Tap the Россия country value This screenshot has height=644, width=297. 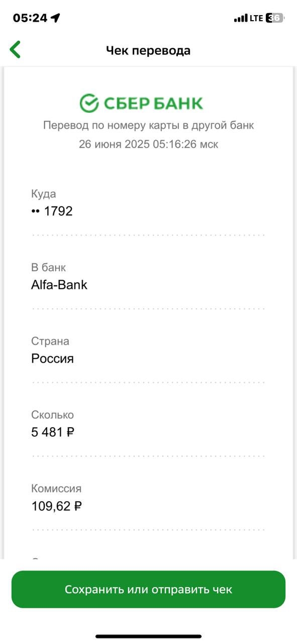(52, 359)
